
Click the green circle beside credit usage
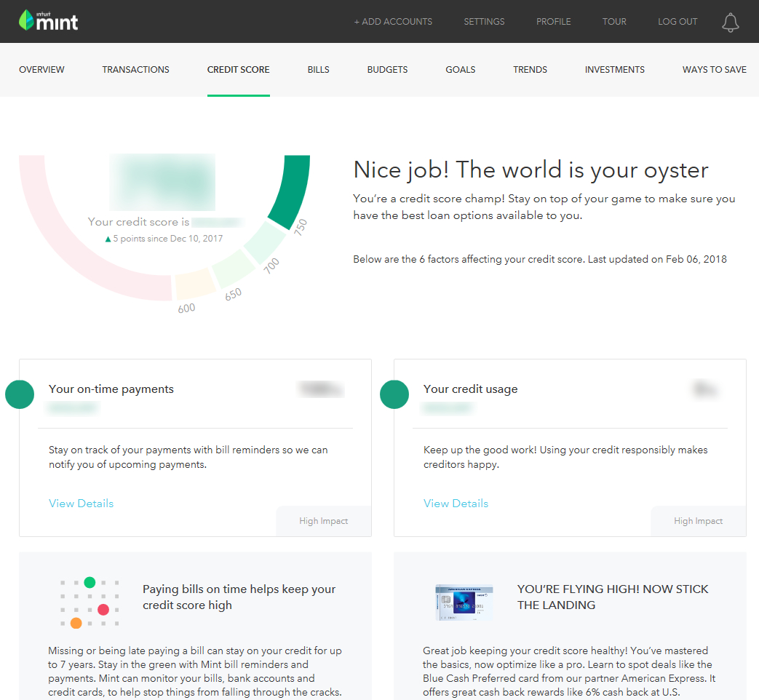394,394
